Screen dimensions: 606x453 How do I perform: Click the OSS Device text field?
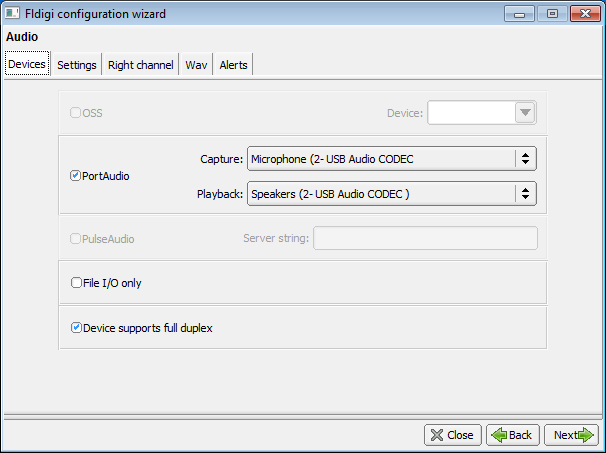coord(471,112)
